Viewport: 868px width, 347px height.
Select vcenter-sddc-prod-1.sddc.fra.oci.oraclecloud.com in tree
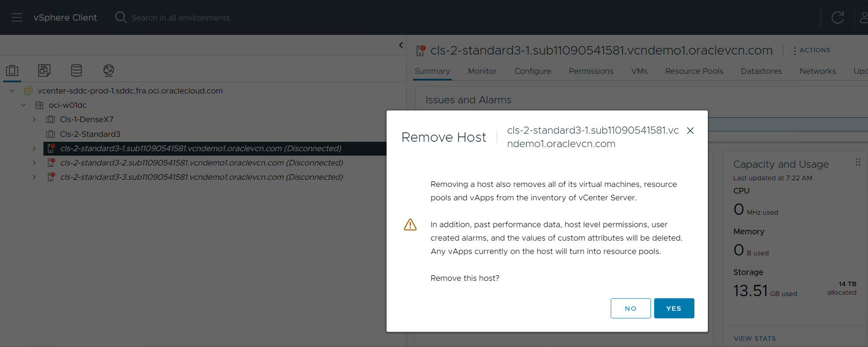(x=130, y=91)
